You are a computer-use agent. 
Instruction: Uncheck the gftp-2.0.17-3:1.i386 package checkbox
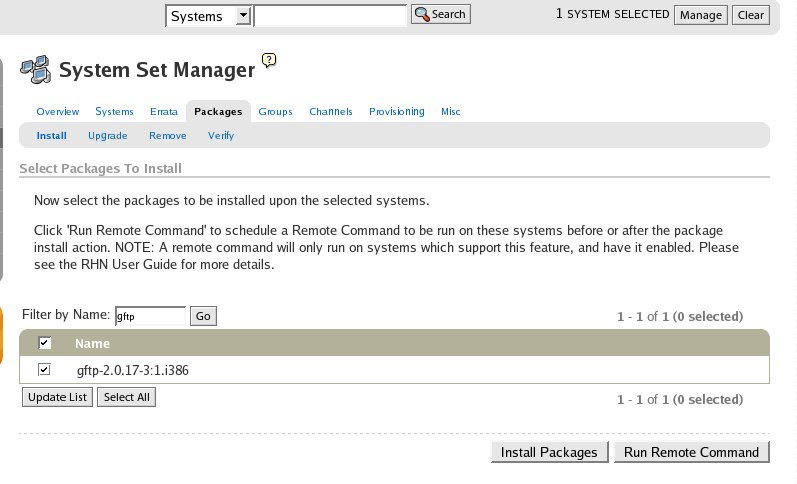click(44, 370)
